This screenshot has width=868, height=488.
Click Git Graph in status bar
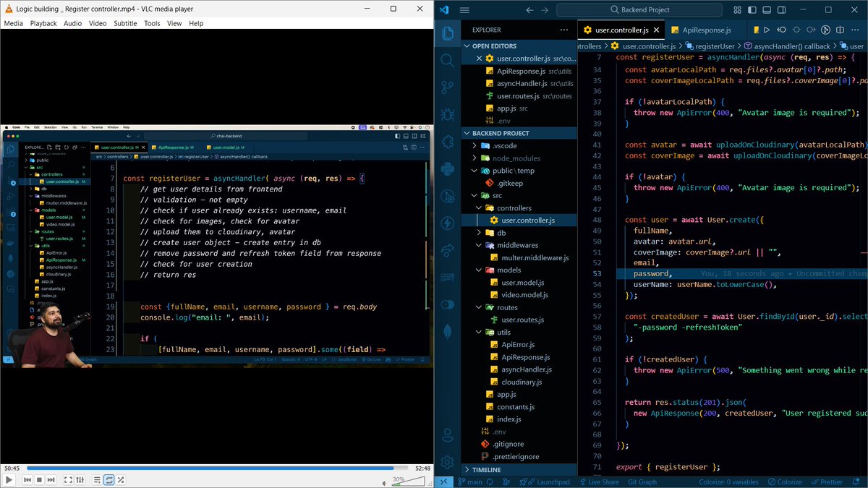642,482
